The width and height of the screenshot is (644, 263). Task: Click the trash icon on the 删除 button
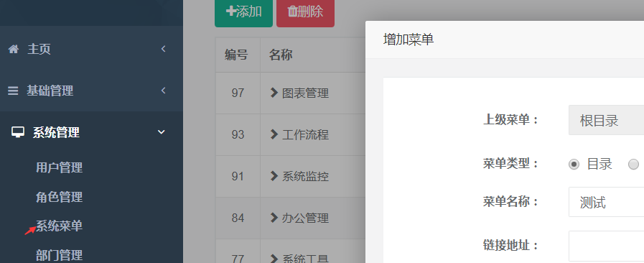point(292,11)
